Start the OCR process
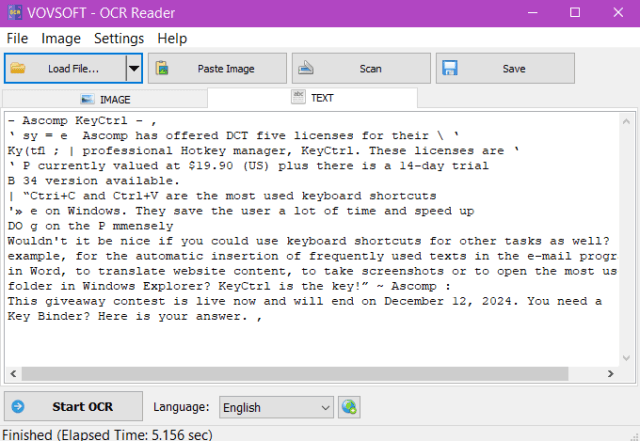This screenshot has height=441, width=640. (73, 406)
